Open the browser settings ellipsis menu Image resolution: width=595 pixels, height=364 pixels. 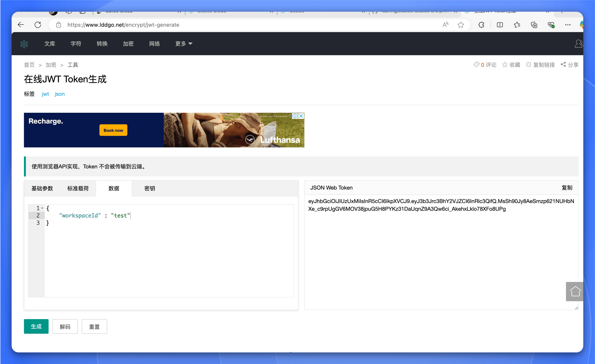point(568,25)
